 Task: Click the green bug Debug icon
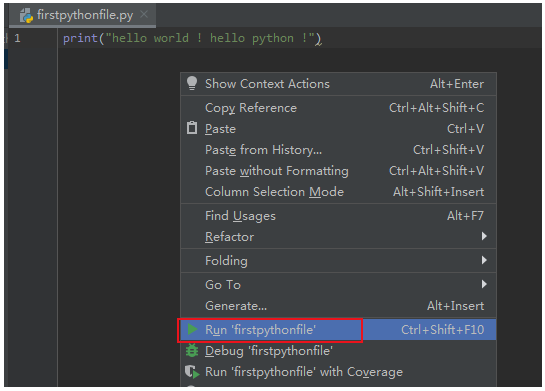click(192, 350)
